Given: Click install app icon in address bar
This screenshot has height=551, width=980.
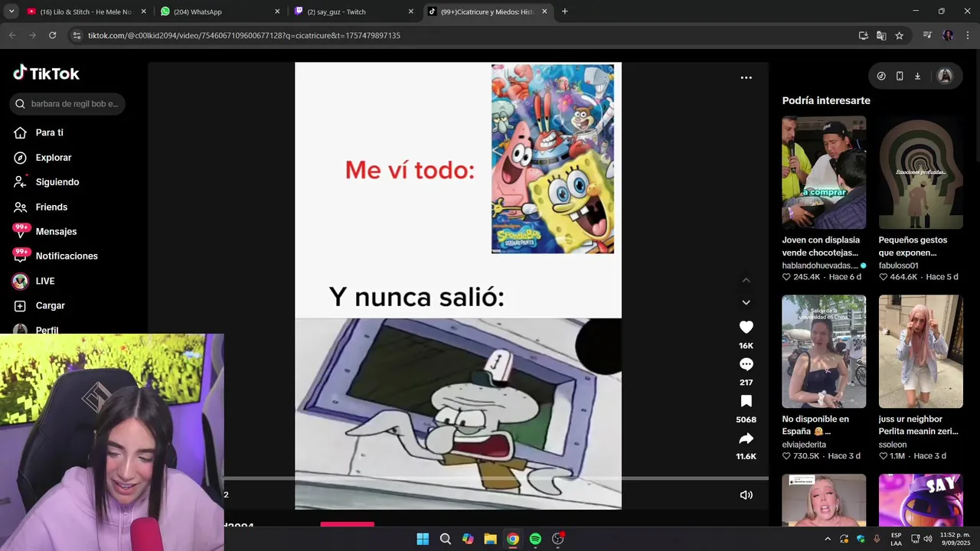Looking at the screenshot, I should pos(864,35).
